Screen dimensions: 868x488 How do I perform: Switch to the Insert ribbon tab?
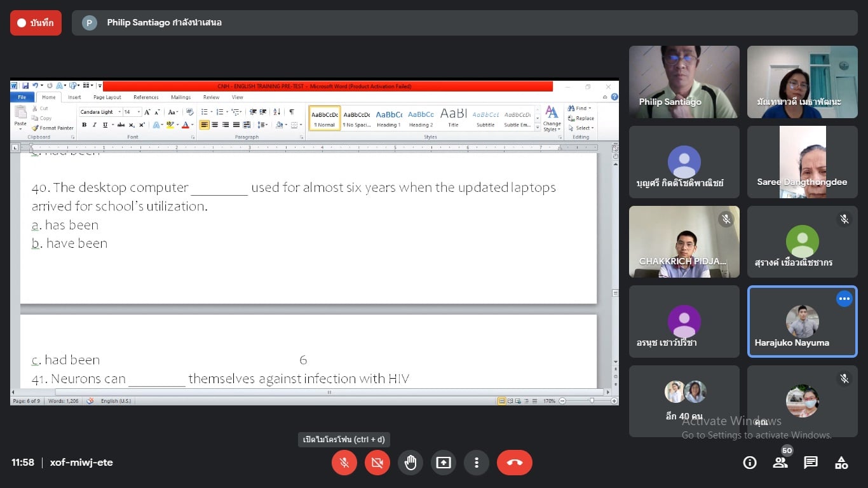pyautogui.click(x=74, y=97)
